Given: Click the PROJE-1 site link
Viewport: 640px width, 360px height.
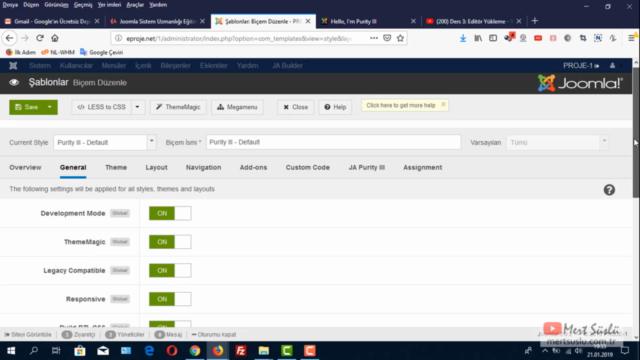Looking at the screenshot, I should pyautogui.click(x=581, y=65).
